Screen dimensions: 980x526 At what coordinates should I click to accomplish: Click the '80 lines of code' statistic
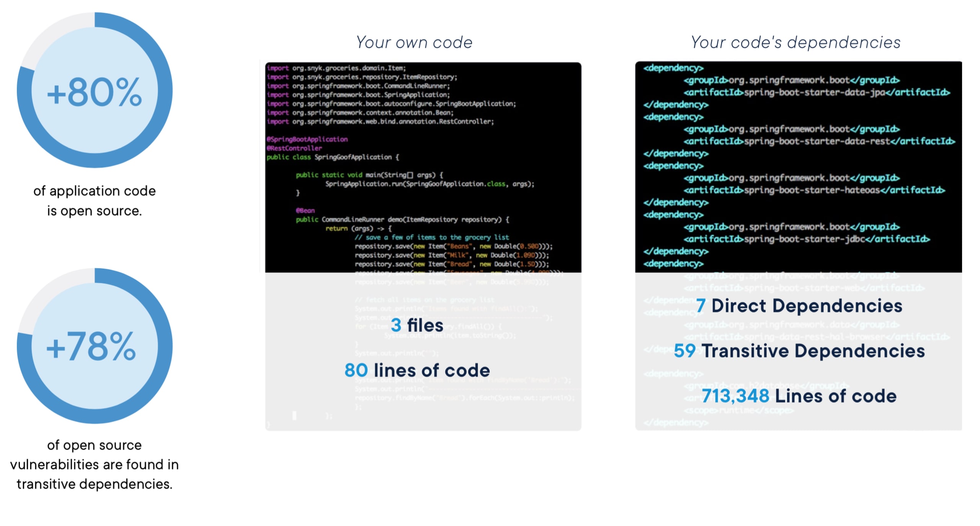417,370
